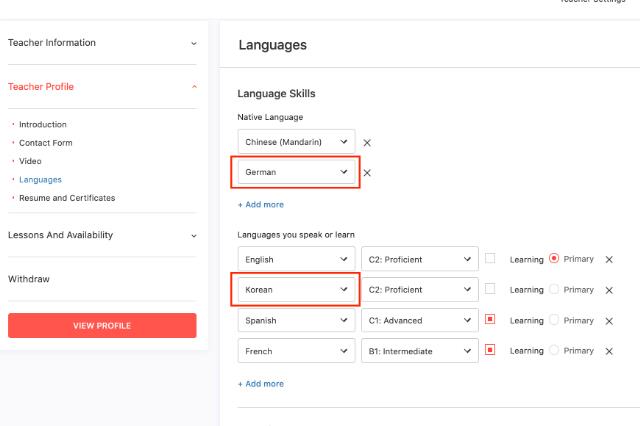The image size is (640, 426).
Task: Collapse the Teacher Profile section
Action: [102, 87]
